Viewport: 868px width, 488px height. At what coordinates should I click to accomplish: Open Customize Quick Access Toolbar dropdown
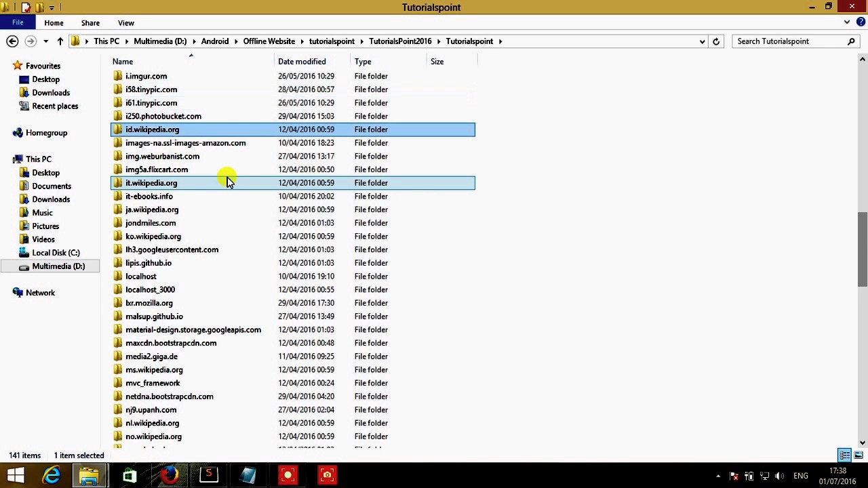click(x=52, y=7)
